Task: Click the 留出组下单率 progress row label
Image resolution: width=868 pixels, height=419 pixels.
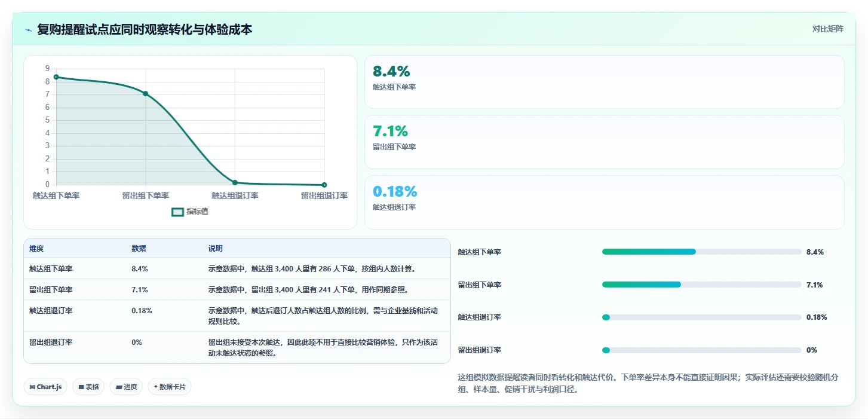Action: point(480,285)
